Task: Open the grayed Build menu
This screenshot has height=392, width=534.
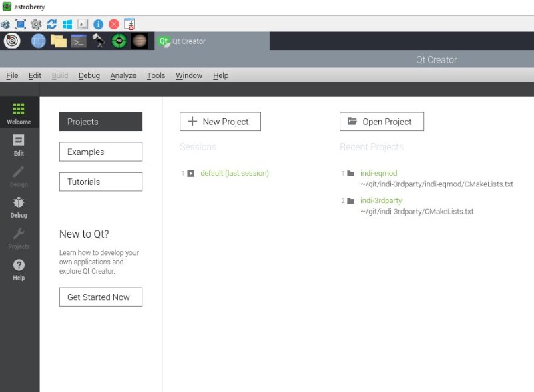Action: point(60,75)
